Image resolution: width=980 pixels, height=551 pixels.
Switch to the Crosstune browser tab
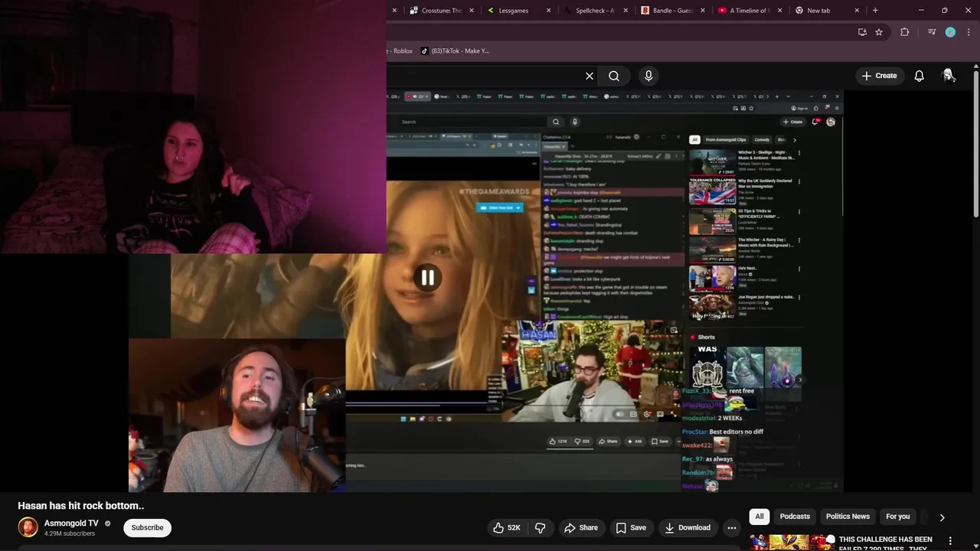pos(441,11)
